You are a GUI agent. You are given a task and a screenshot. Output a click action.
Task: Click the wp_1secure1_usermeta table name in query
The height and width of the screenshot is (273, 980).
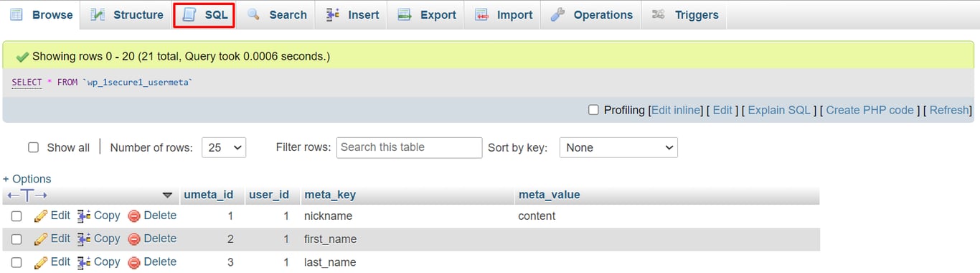click(x=138, y=83)
